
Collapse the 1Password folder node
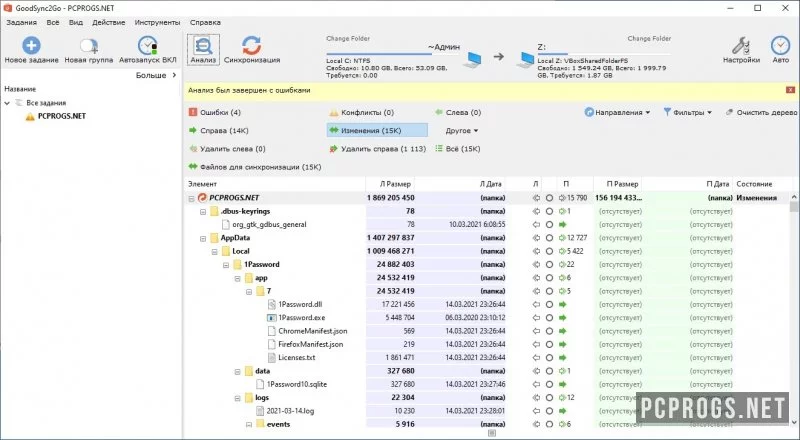tap(226, 265)
